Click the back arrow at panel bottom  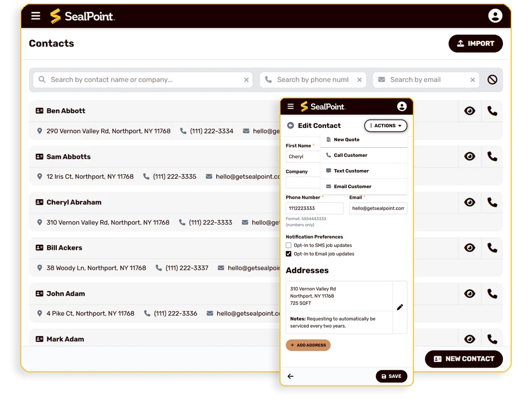[291, 376]
